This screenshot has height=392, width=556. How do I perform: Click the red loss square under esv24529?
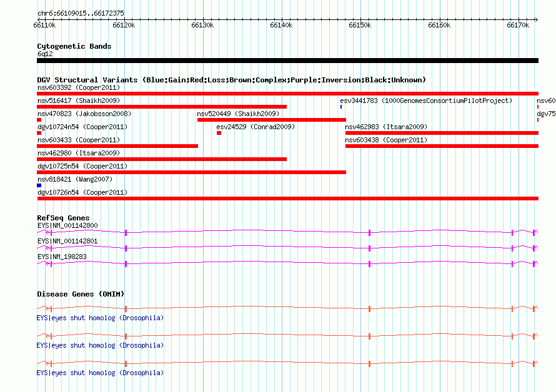coord(219,133)
